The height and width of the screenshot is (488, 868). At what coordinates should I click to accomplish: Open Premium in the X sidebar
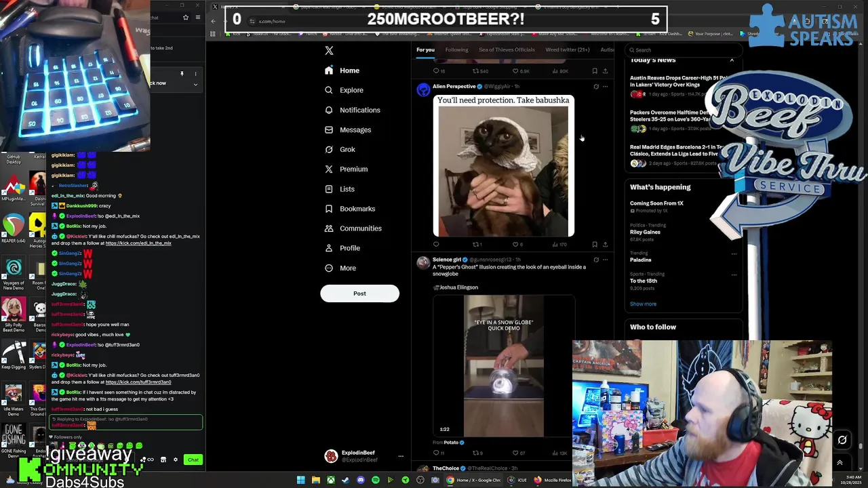pos(346,169)
